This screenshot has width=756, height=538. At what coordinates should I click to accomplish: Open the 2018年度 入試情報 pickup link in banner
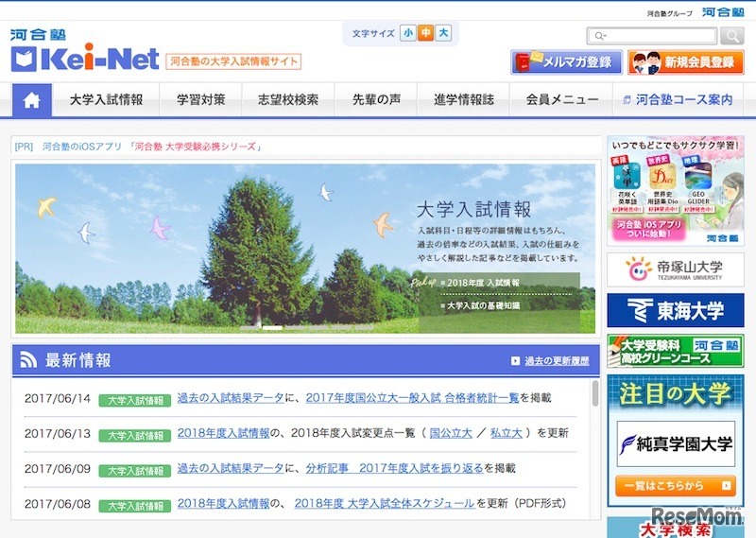pos(483,283)
